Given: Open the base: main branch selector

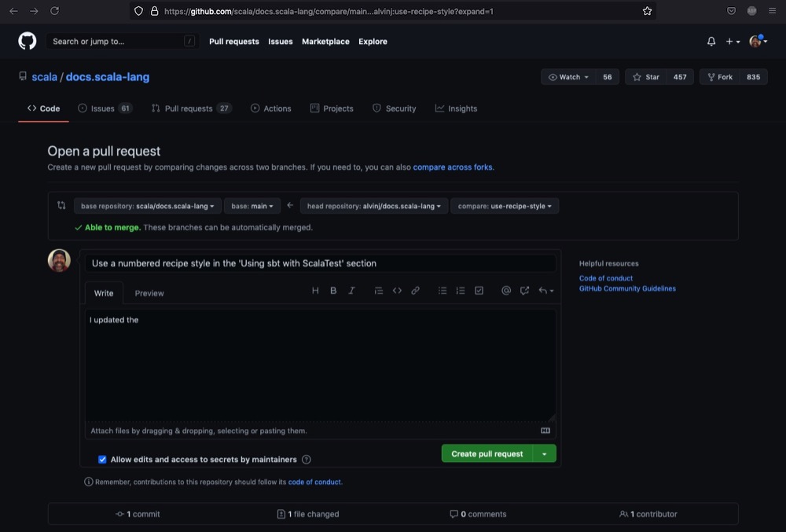Looking at the screenshot, I should [252, 205].
